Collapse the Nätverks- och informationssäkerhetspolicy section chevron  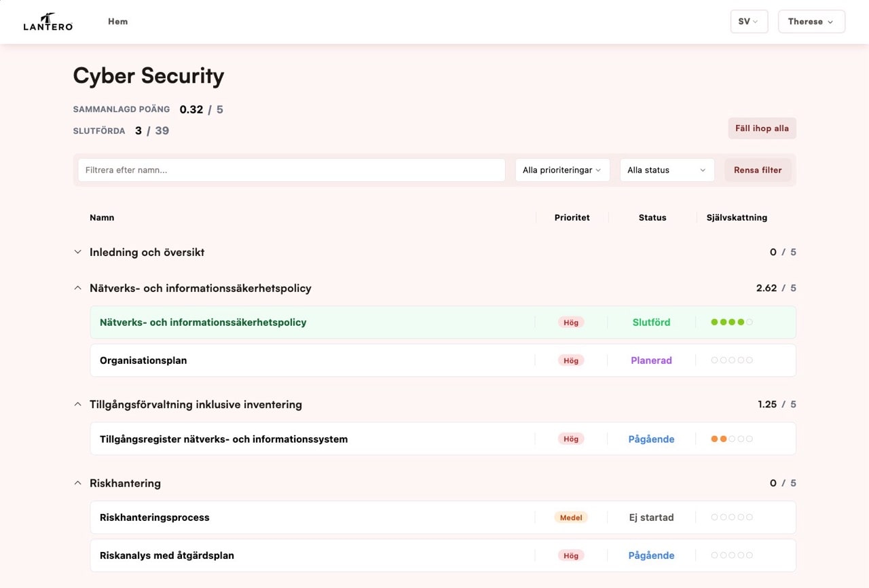pos(77,289)
